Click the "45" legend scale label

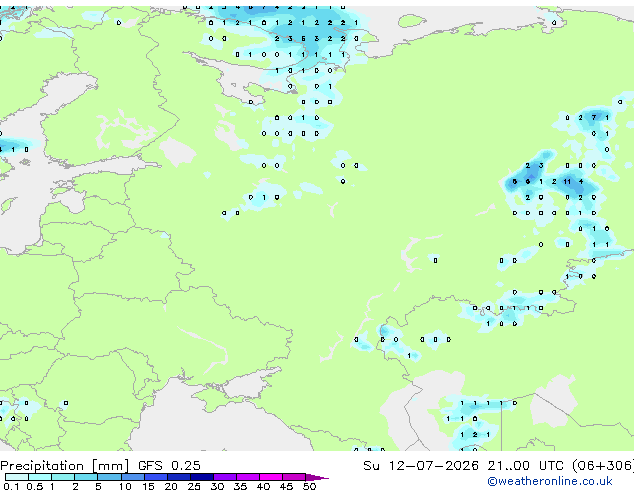pos(286,486)
